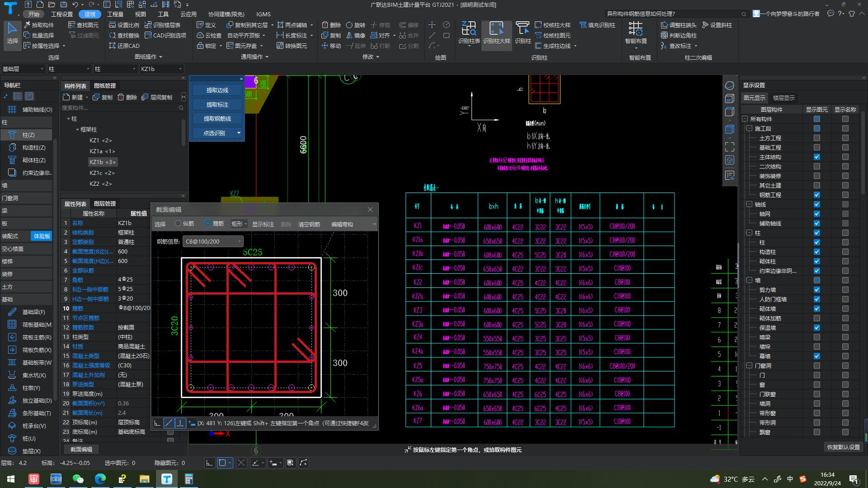The image size is (868, 488).
Task: Click the 删除 tool in 修改 group
Action: pos(331,25)
